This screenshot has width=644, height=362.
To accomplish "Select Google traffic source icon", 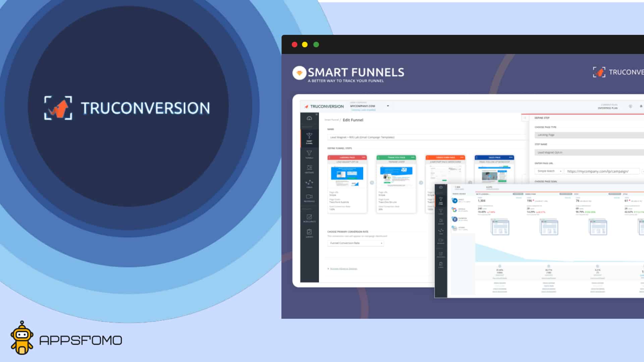I will 454,210.
